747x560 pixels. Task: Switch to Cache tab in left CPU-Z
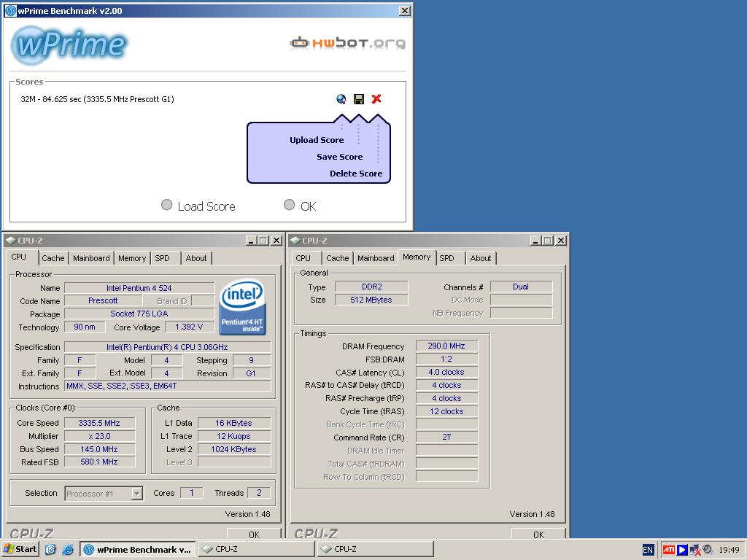coord(53,258)
